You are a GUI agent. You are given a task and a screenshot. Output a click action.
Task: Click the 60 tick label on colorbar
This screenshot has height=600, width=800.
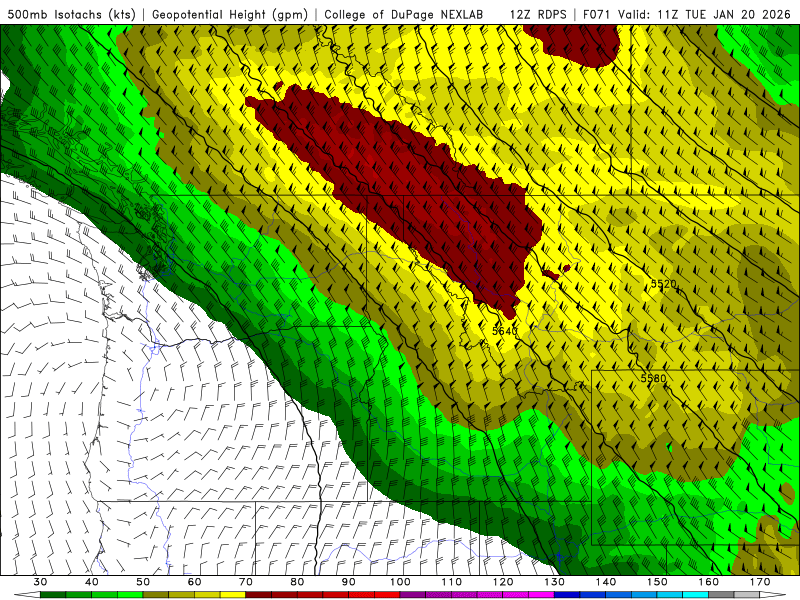pyautogui.click(x=194, y=582)
